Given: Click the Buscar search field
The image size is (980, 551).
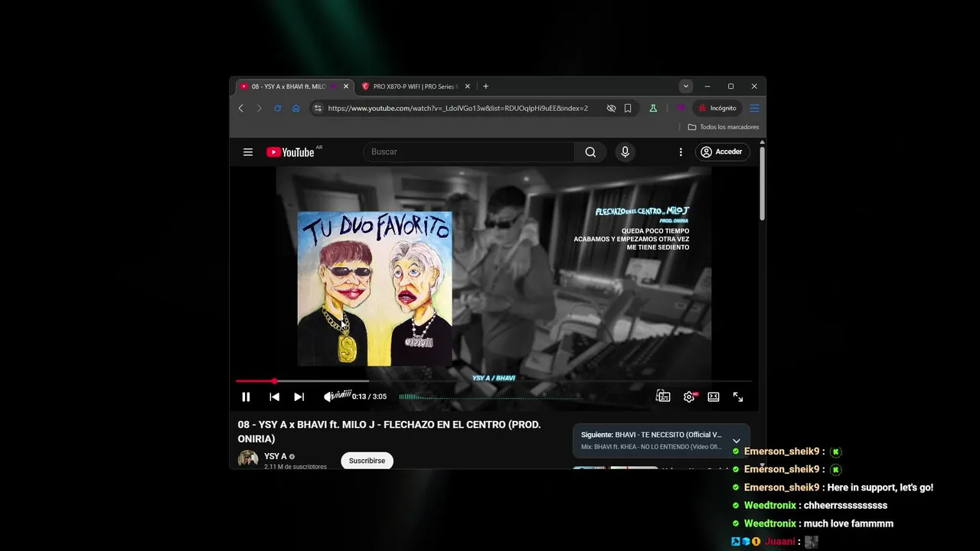Looking at the screenshot, I should point(469,152).
